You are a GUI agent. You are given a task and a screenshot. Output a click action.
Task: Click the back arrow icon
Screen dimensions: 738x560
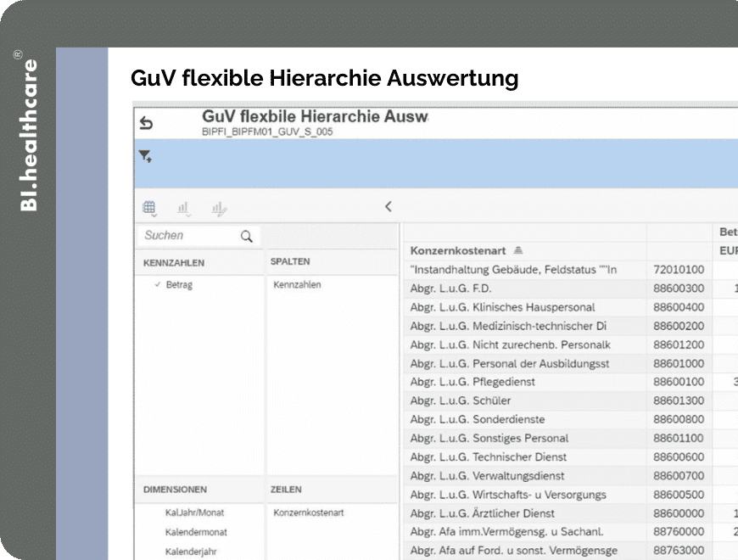point(147,123)
